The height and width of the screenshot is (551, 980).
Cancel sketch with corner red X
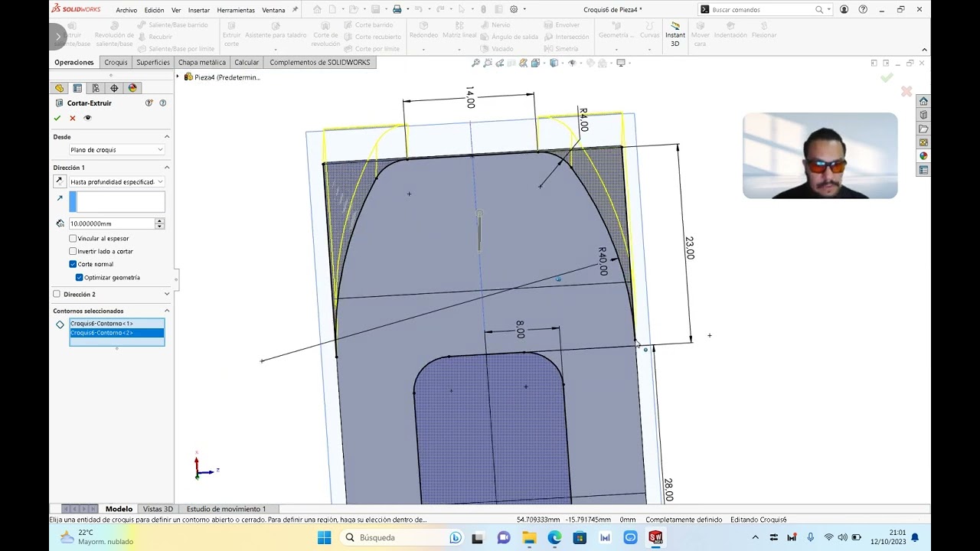pos(906,92)
